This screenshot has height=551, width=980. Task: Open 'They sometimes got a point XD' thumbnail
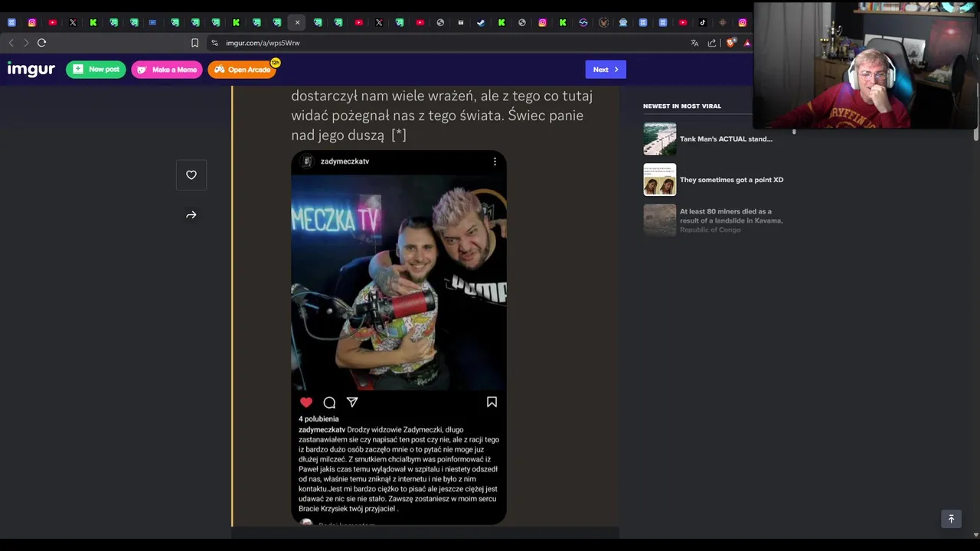tap(659, 180)
